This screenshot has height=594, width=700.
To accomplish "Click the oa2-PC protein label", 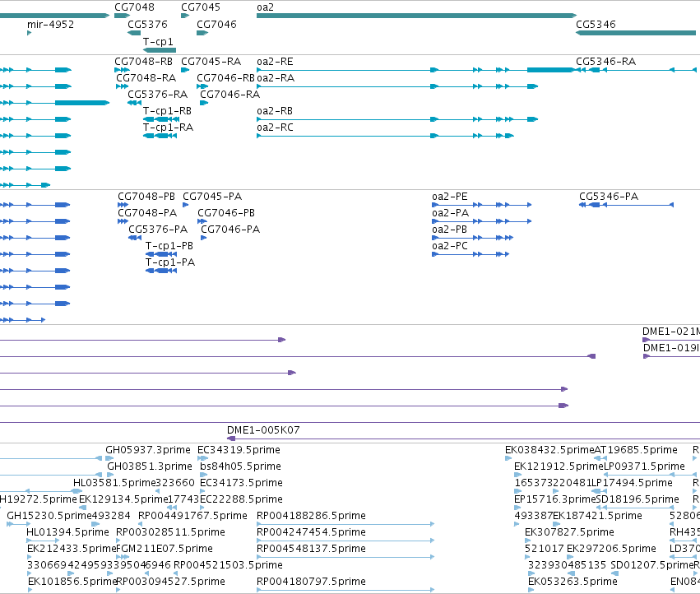I will (450, 246).
